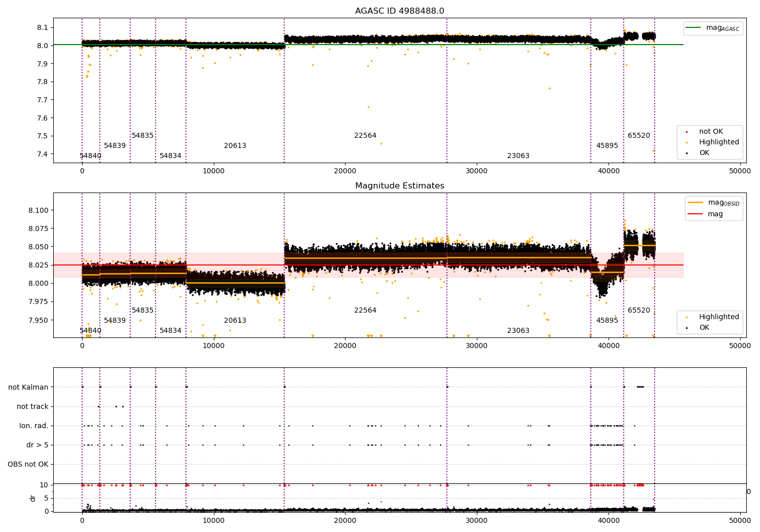
Task: Click the 10 tick on the dr axis
Action: coord(44,485)
